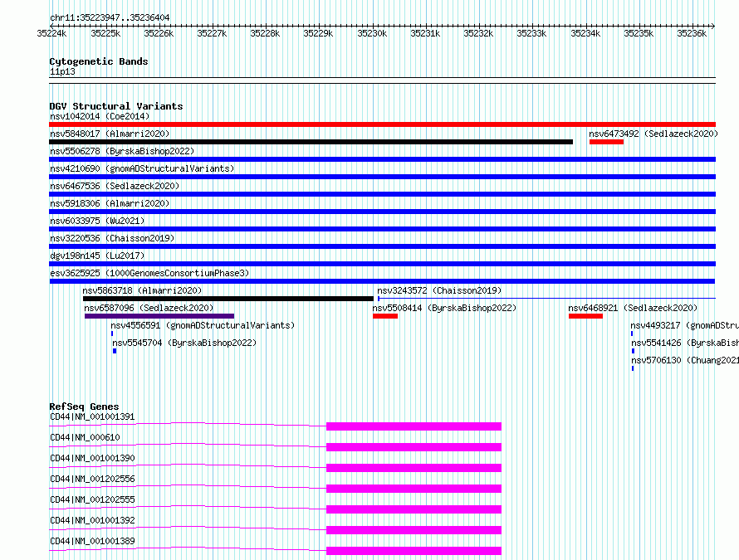Open the CD44|NM_001001391 transcript exon block
This screenshot has height=560, width=739.
coord(414,426)
